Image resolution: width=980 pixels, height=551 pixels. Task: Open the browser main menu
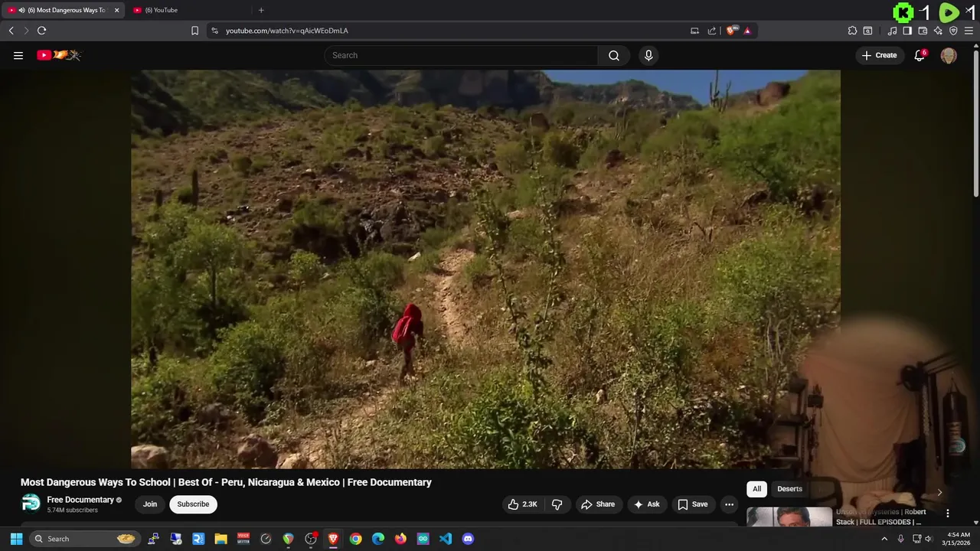(x=969, y=31)
